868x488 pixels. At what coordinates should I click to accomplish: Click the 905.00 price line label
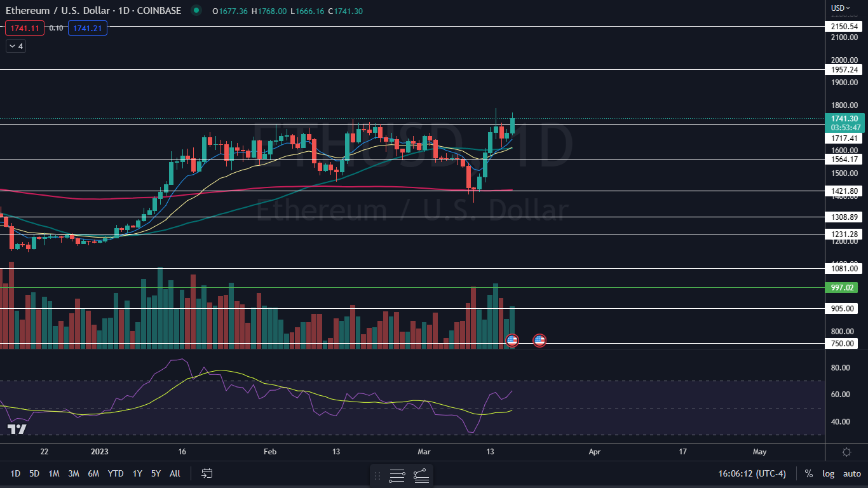tap(841, 309)
